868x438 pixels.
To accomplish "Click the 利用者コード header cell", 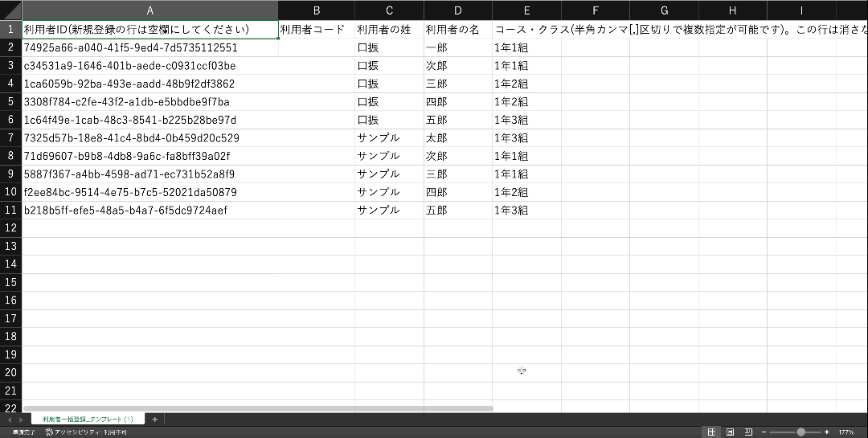I will click(x=317, y=30).
